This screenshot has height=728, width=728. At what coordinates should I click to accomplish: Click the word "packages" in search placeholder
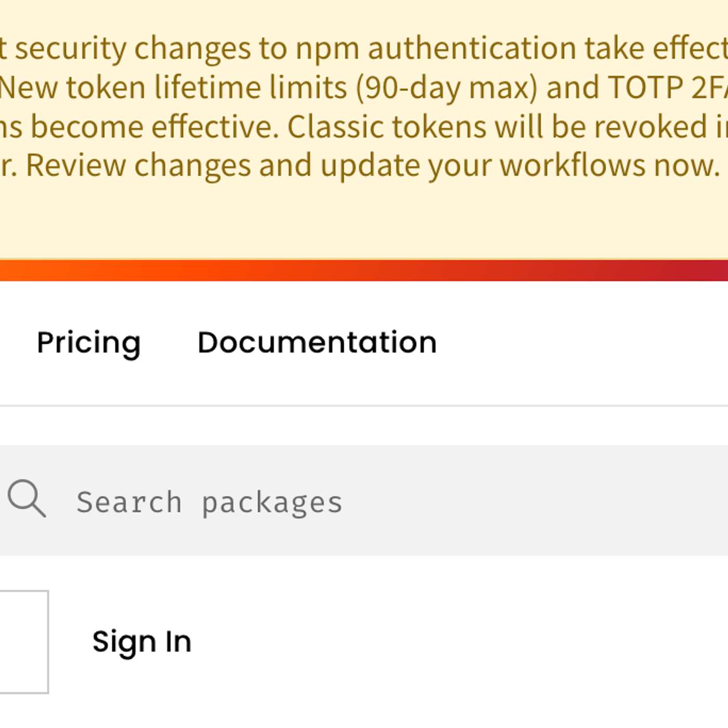[x=272, y=503]
